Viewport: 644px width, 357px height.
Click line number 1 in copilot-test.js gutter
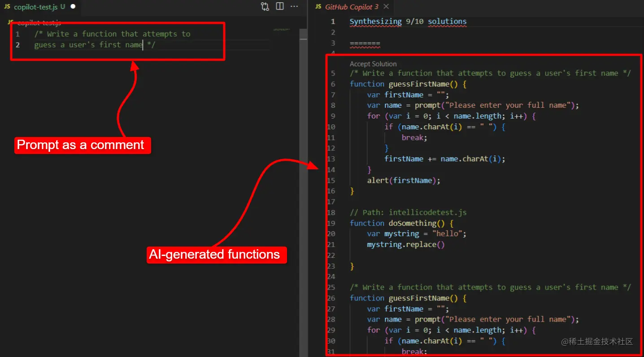[x=17, y=34]
